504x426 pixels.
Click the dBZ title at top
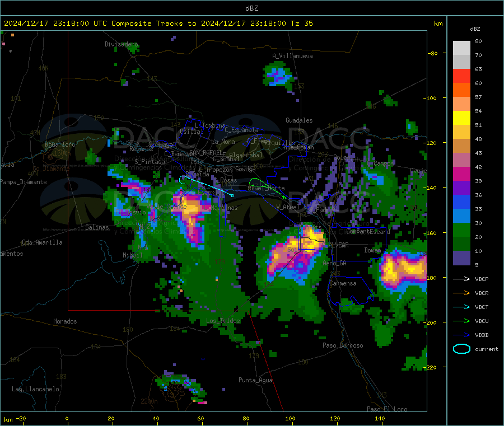[251, 8]
